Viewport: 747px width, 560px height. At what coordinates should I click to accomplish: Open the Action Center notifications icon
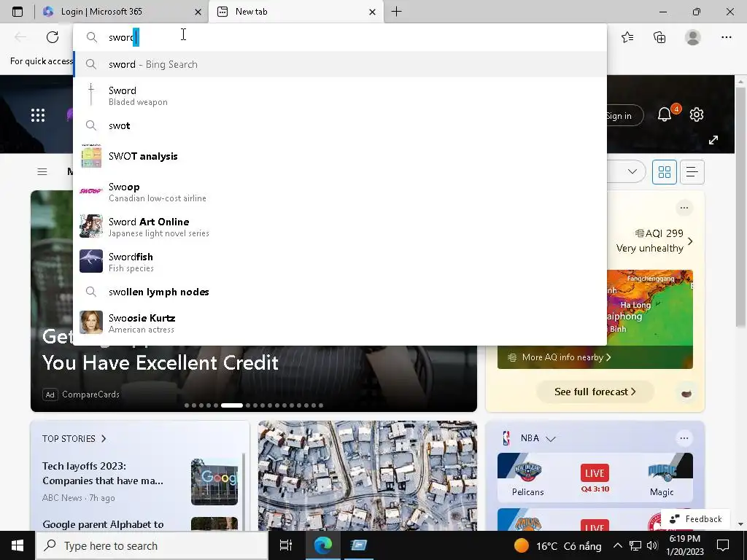723,545
